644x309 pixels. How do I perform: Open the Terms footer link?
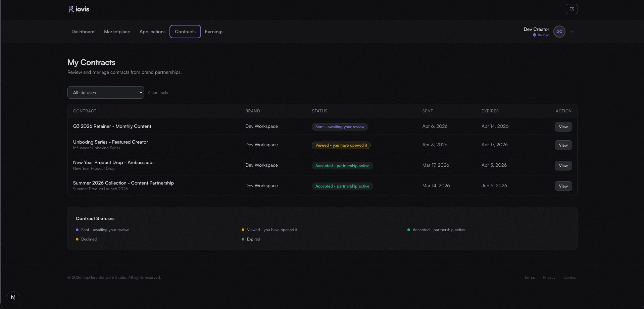click(x=529, y=277)
